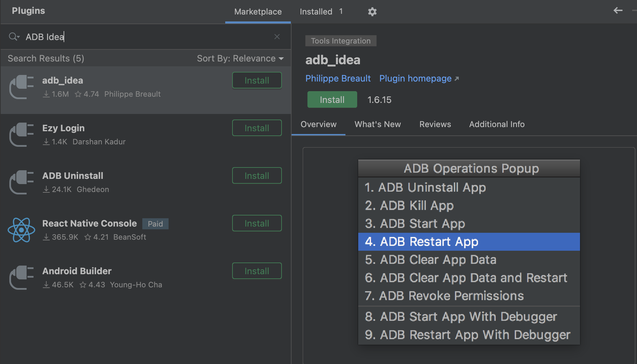
Task: Click the 4.21 rating of React Native Console
Action: (97, 237)
